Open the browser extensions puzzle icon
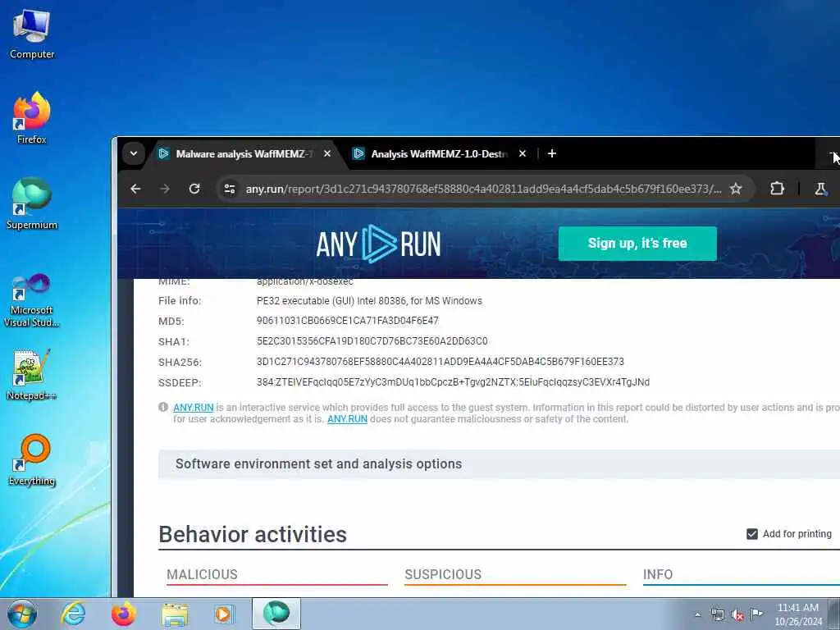The width and height of the screenshot is (840, 630). 777,189
